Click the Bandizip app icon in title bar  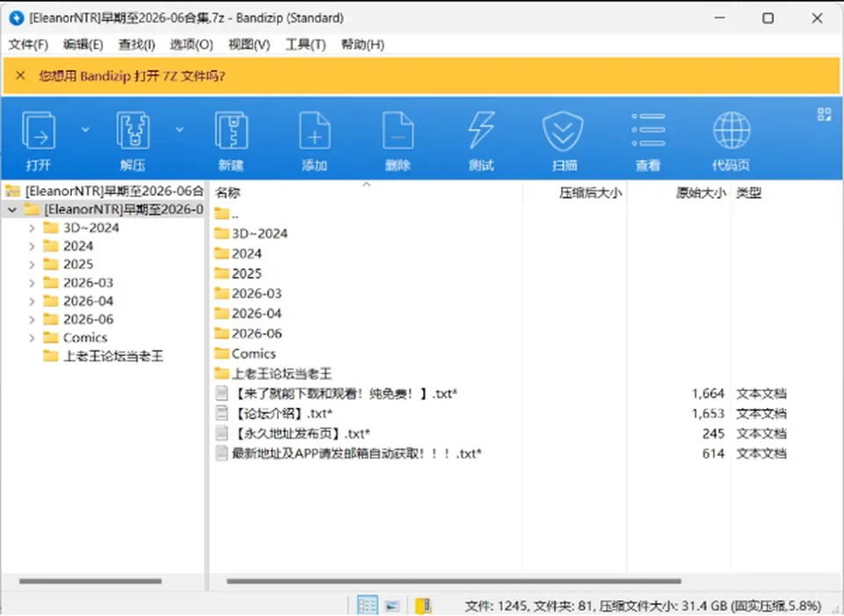(x=17, y=18)
